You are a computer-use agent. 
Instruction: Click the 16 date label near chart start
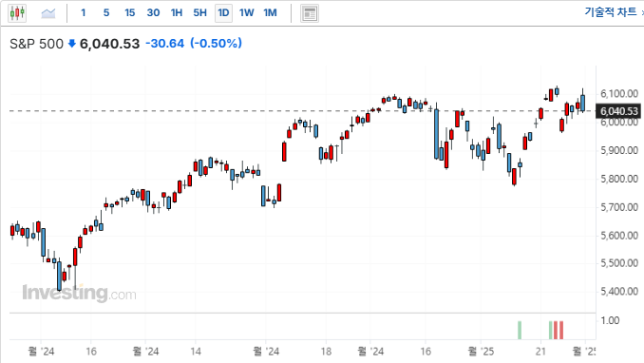tap(91, 352)
